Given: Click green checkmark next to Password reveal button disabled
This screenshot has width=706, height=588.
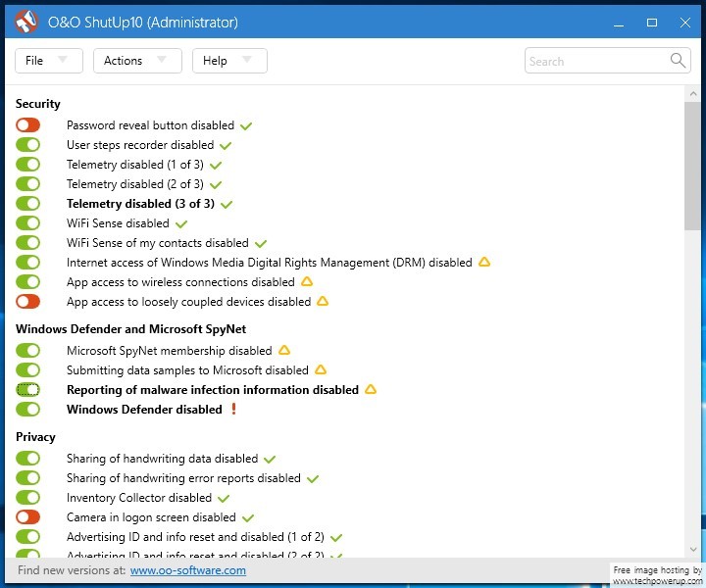Looking at the screenshot, I should click(x=246, y=126).
